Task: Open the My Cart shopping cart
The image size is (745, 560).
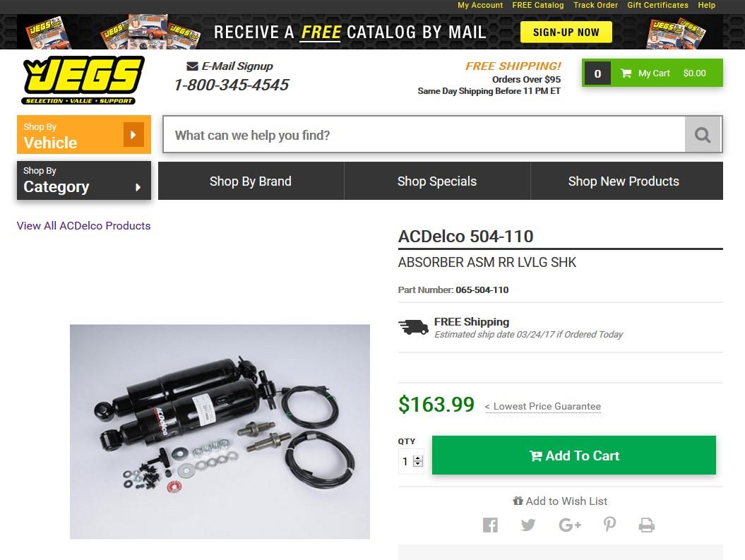Action: click(652, 73)
